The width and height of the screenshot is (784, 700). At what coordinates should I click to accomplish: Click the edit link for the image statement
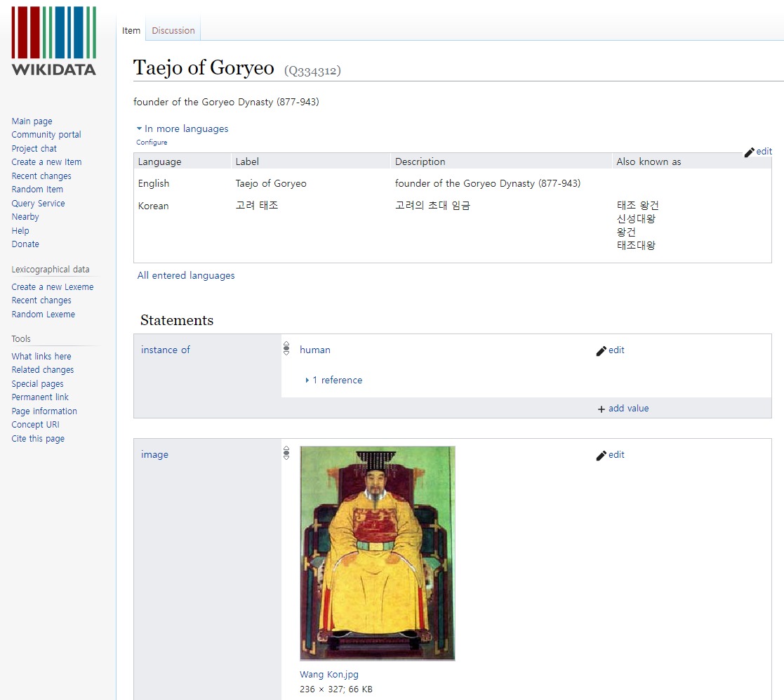611,455
